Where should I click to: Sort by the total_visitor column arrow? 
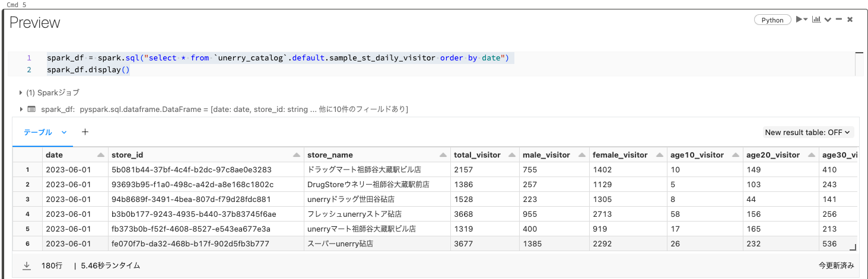[x=511, y=155]
